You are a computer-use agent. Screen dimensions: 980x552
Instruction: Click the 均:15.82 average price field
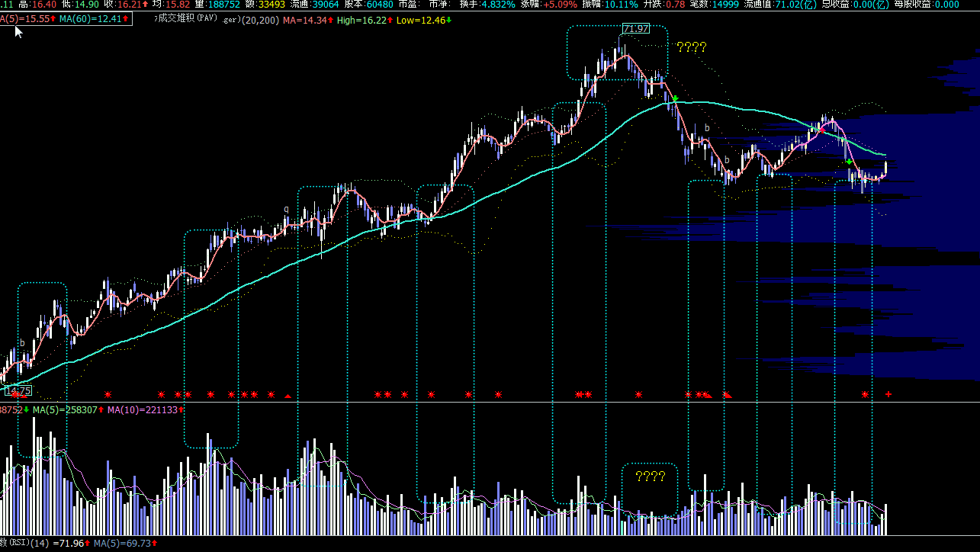tap(172, 5)
